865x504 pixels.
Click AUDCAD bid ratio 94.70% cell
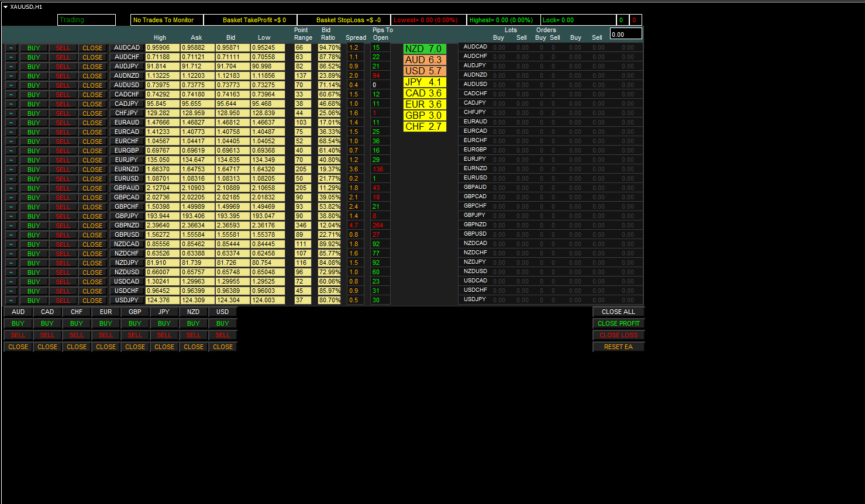[330, 47]
